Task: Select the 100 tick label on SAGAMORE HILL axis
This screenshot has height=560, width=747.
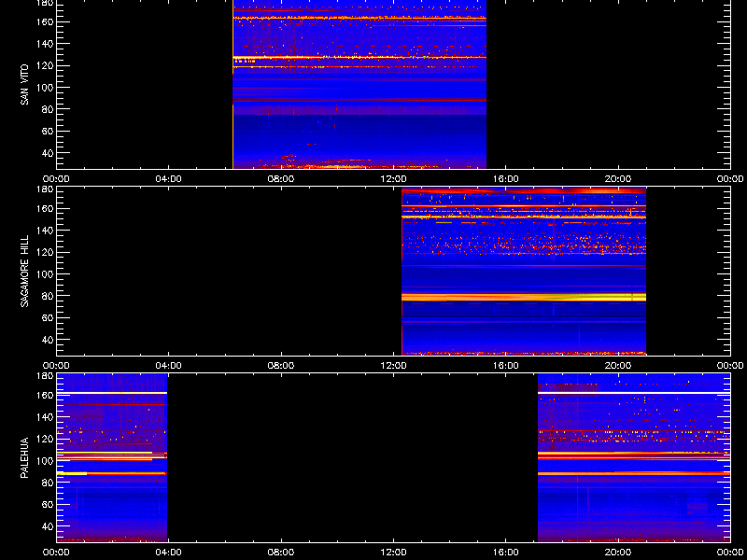Action: click(x=45, y=274)
